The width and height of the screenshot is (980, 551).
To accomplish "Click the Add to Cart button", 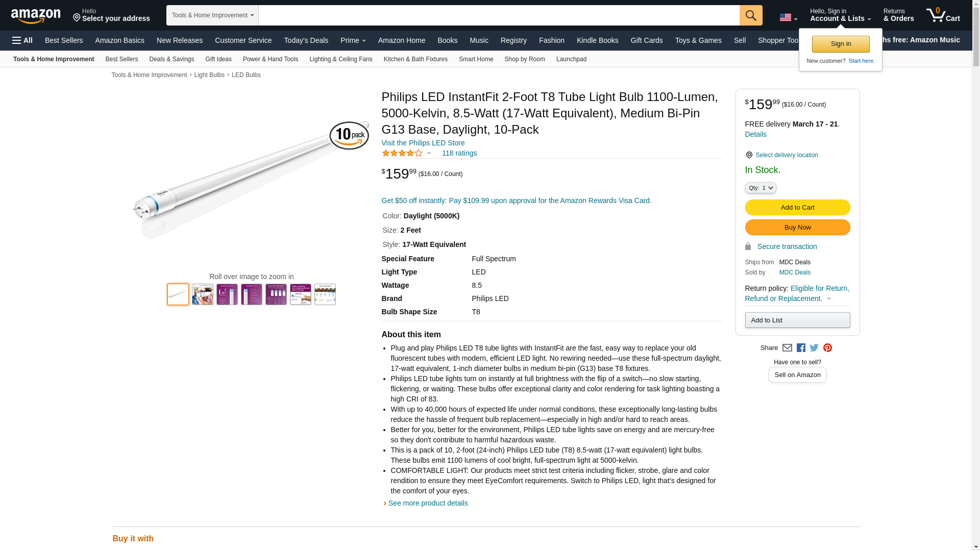I will coord(797,208).
